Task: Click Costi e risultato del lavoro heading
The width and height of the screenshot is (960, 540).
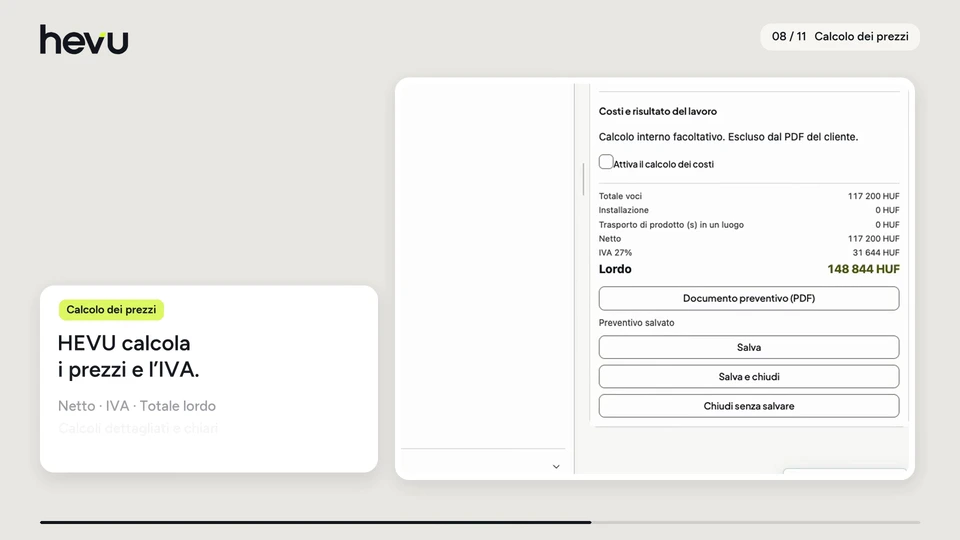Action: click(658, 111)
